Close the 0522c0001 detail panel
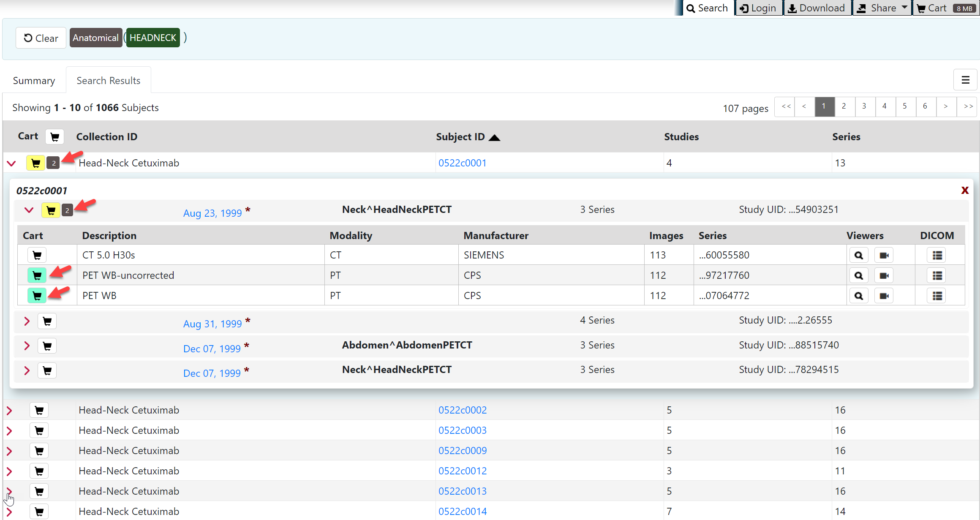The width and height of the screenshot is (980, 520). pos(964,190)
